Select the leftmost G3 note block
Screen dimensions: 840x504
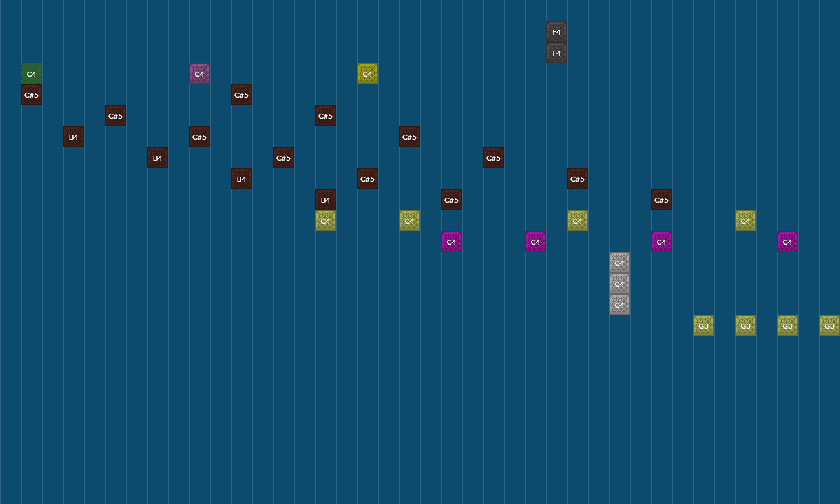[x=703, y=325]
